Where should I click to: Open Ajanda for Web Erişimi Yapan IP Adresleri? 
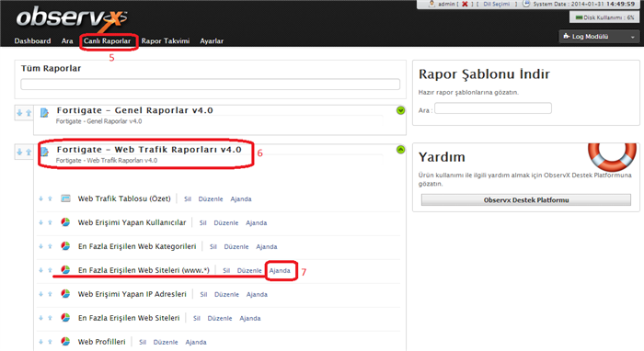click(x=257, y=294)
